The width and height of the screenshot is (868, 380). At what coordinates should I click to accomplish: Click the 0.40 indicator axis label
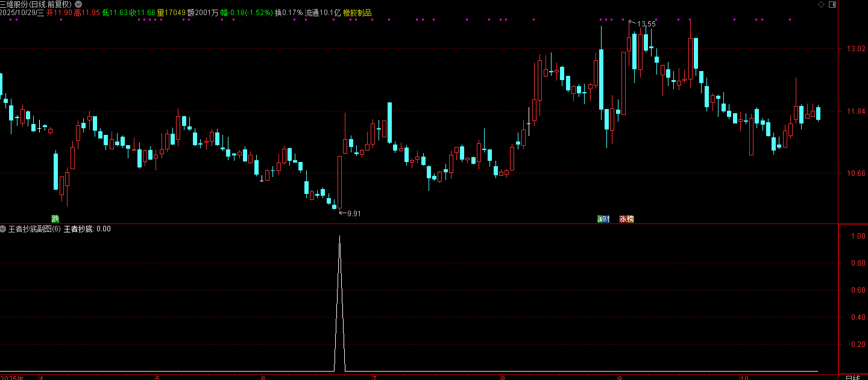[858, 317]
